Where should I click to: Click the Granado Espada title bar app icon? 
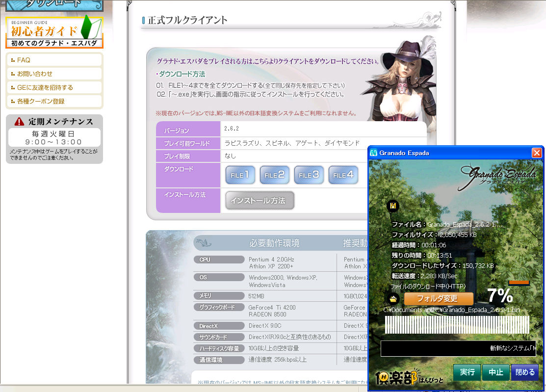coord(374,153)
